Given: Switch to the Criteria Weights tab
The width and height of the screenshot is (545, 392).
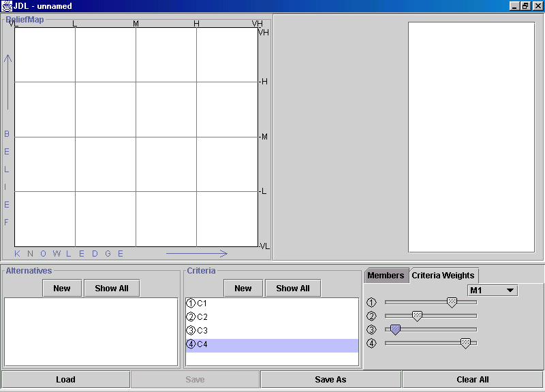Looking at the screenshot, I should (443, 276).
